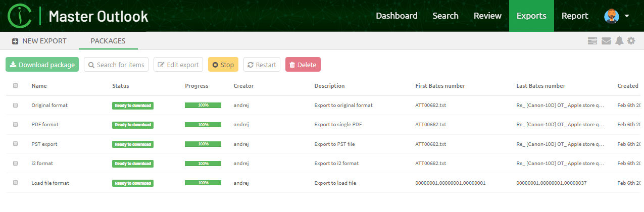This screenshot has height=212, width=644.
Task: Click the progress bar of PST export
Action: click(203, 144)
